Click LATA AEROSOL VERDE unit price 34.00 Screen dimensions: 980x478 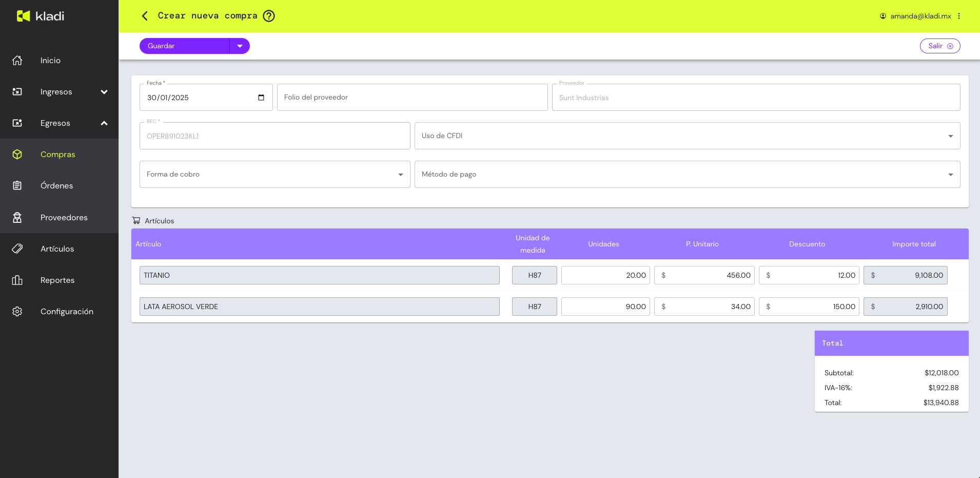click(704, 307)
